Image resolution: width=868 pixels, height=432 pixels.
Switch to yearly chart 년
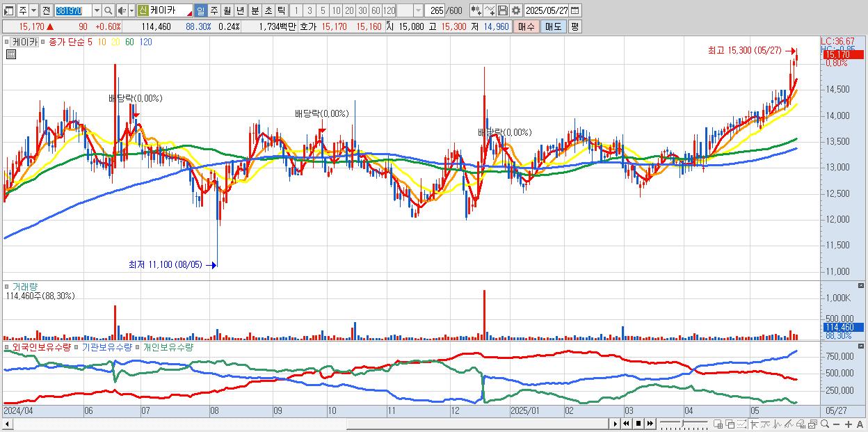coord(240,10)
